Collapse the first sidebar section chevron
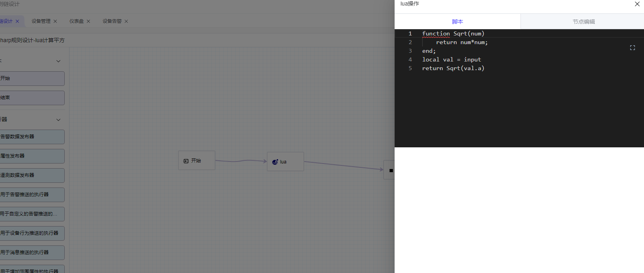 point(58,61)
